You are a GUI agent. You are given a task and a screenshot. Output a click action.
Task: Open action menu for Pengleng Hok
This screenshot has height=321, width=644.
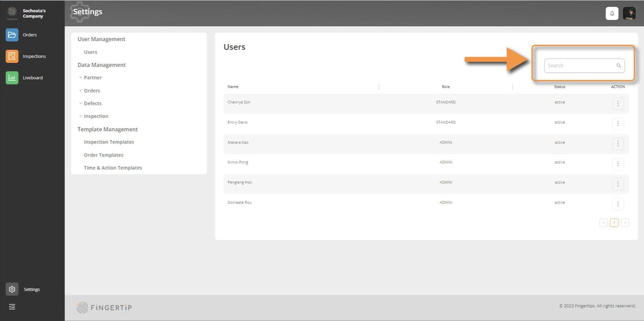click(x=618, y=184)
